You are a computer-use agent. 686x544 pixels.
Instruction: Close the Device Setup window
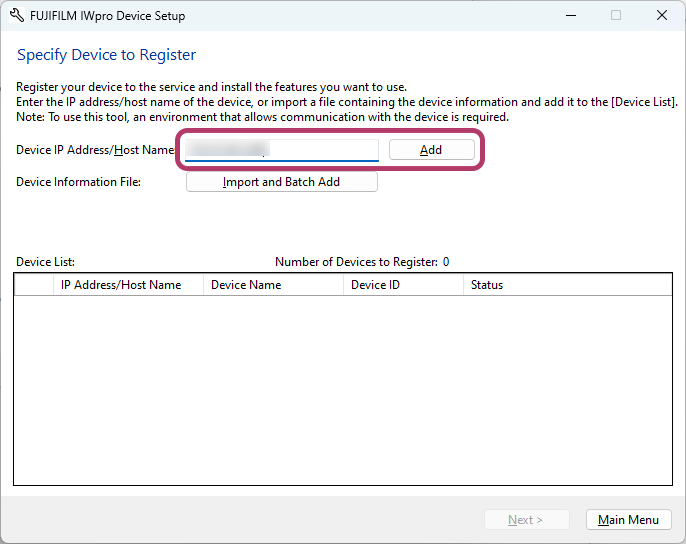click(x=662, y=15)
